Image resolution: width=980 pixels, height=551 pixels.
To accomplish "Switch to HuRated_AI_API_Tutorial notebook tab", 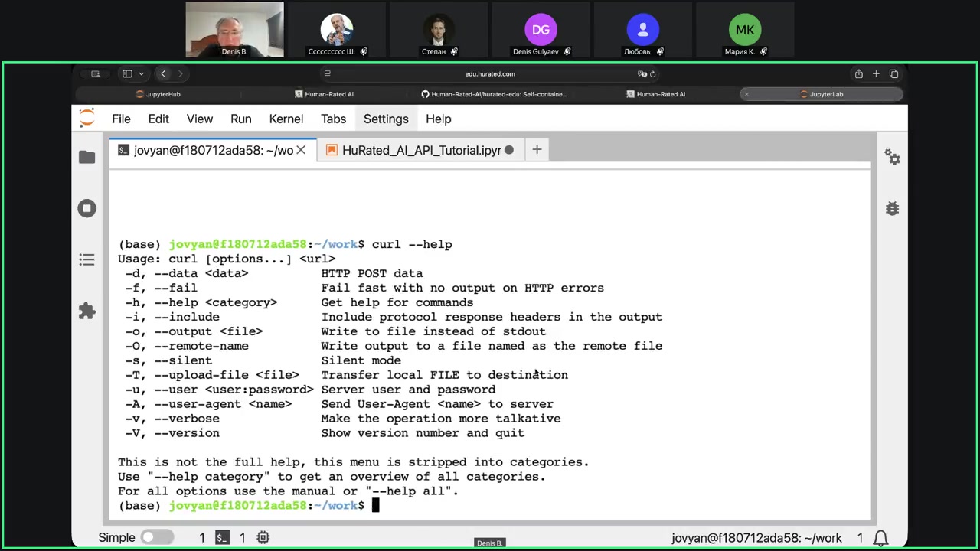I will coord(420,150).
